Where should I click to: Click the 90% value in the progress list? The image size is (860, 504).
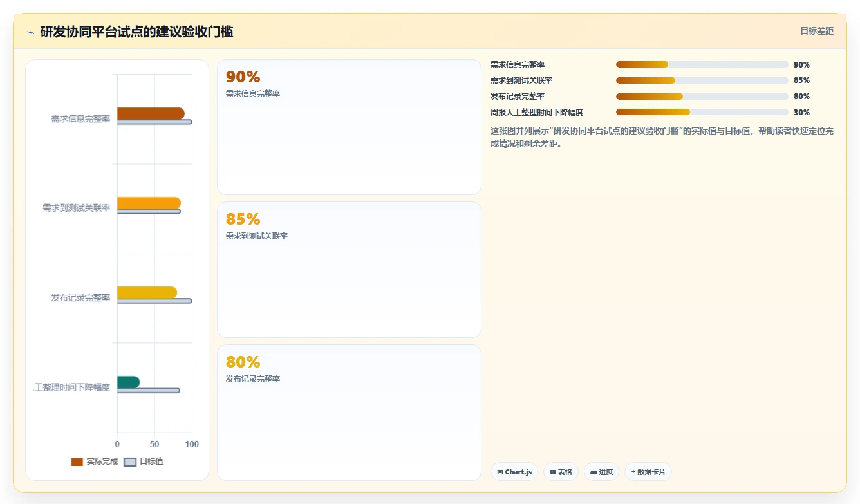click(801, 65)
